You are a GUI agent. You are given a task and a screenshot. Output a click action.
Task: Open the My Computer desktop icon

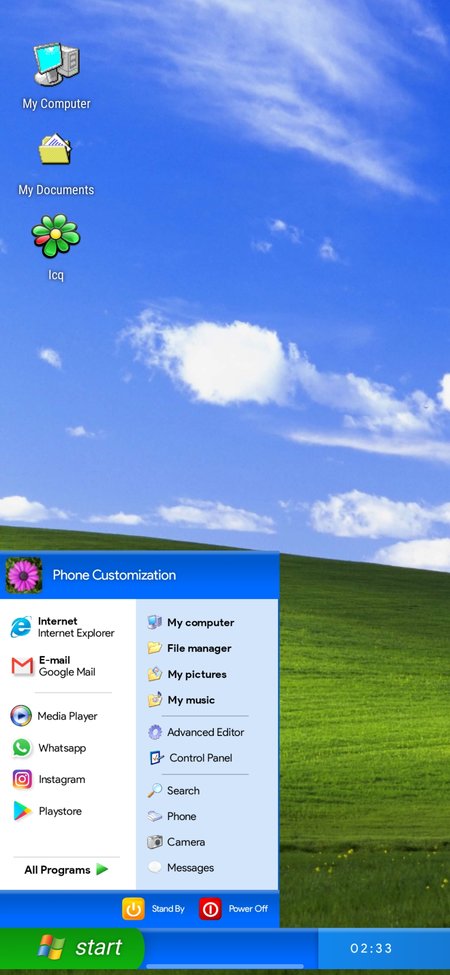point(57,65)
